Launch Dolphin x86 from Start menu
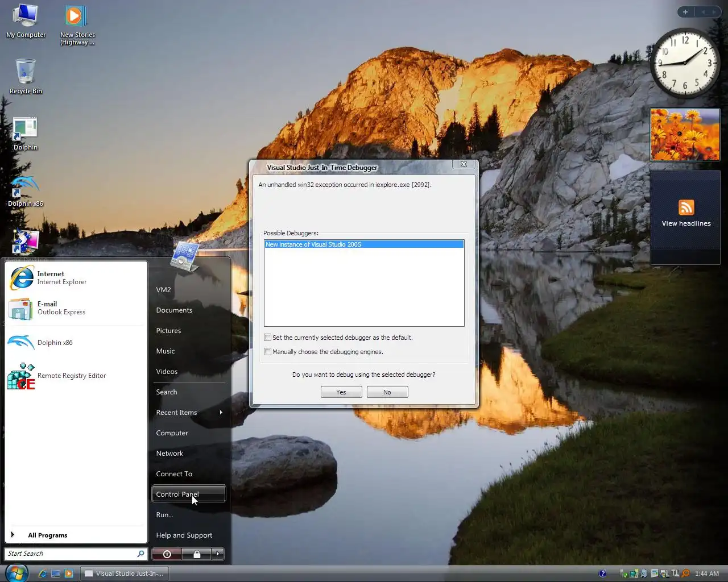The height and width of the screenshot is (582, 728). click(76, 342)
